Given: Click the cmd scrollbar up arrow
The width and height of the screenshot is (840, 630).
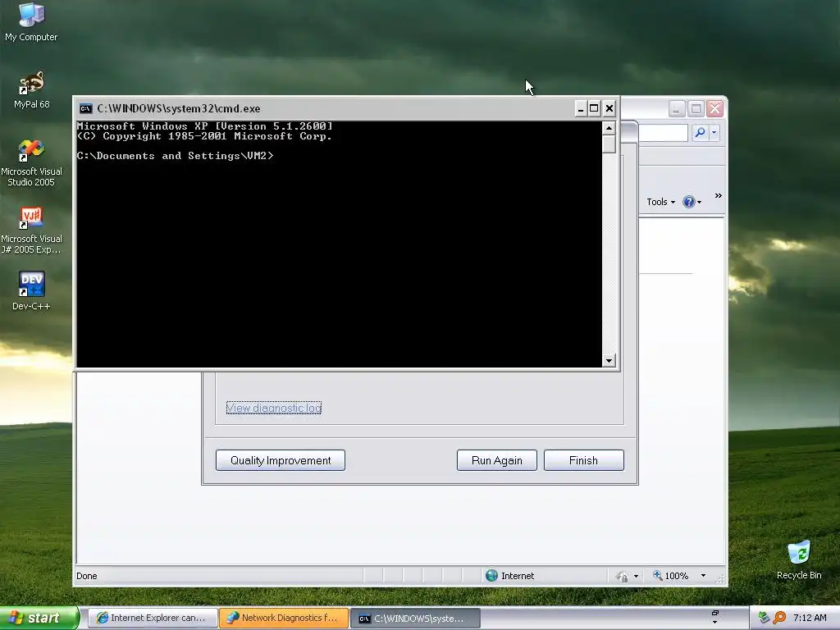Looking at the screenshot, I should click(x=609, y=128).
